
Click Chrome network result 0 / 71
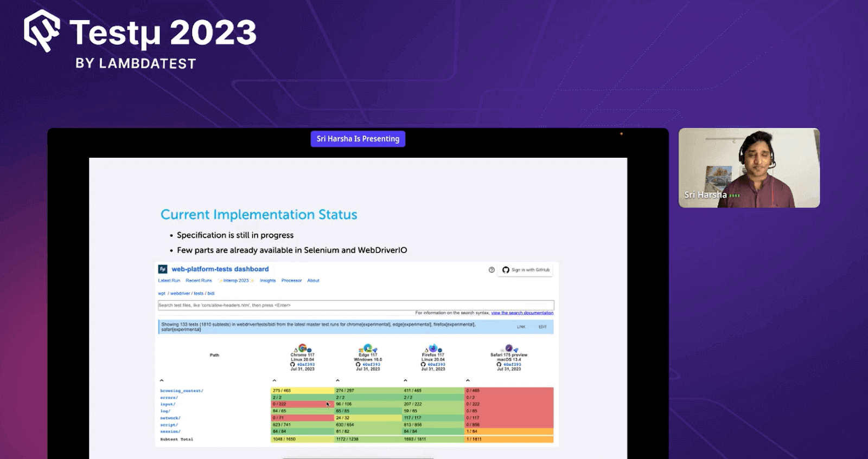302,418
